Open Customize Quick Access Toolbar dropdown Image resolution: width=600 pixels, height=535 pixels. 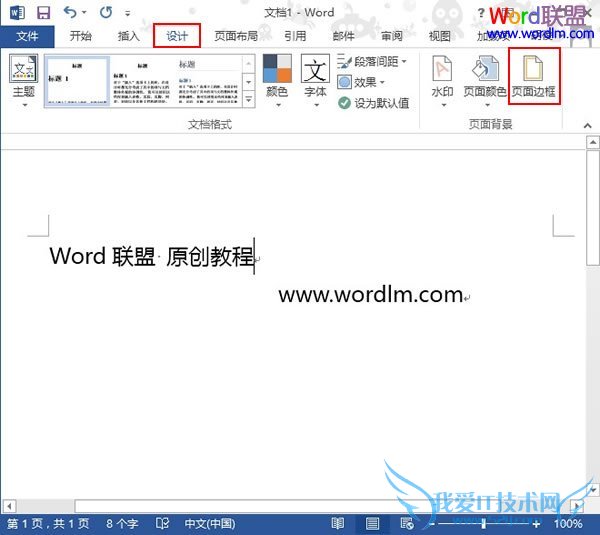click(128, 13)
